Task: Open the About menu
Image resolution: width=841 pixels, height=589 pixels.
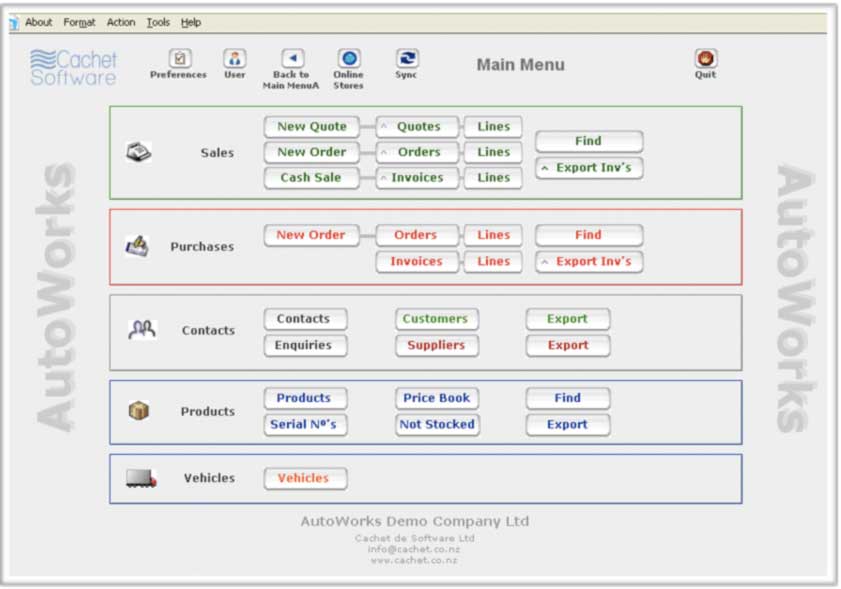Action: coord(39,23)
